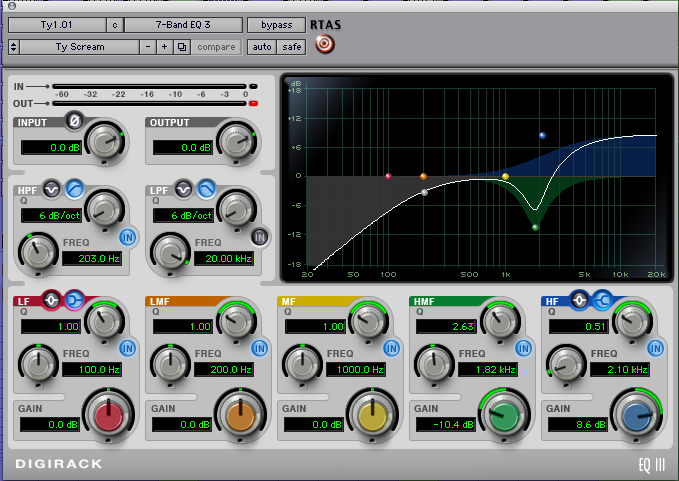Toggle the HF band IN button
This screenshot has width=679, height=481.
pyautogui.click(x=656, y=348)
